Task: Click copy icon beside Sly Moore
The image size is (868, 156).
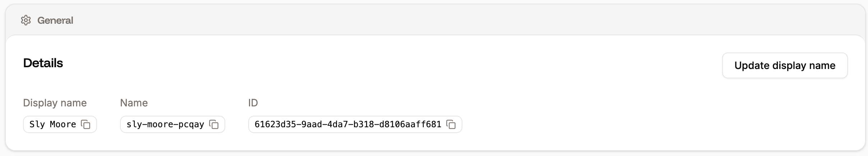Action: tap(86, 124)
